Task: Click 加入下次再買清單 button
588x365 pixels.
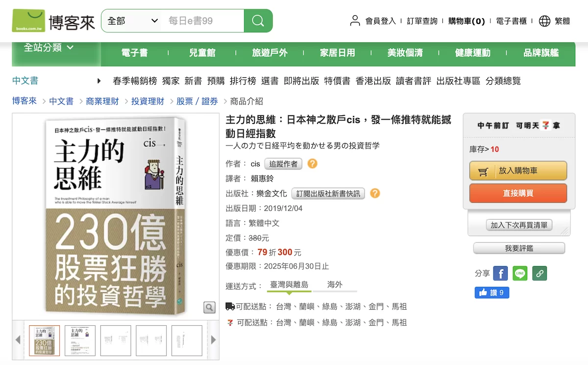Action: [519, 225]
